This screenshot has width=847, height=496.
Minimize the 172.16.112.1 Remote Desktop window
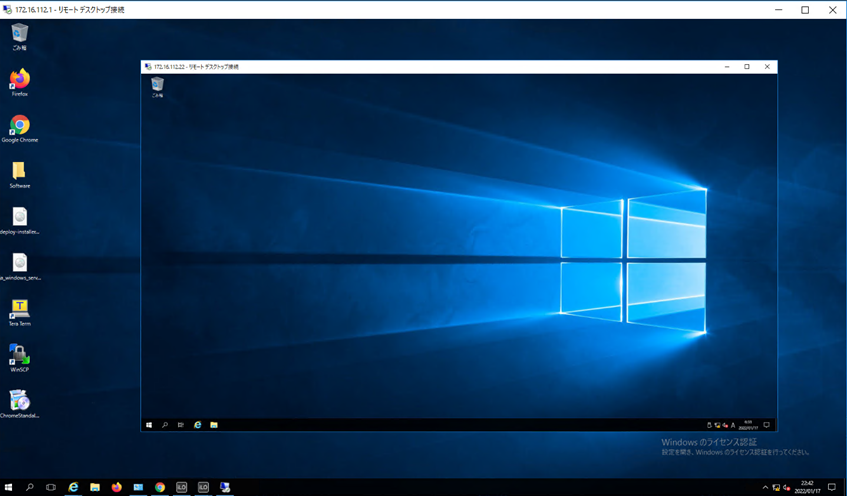[x=778, y=10]
